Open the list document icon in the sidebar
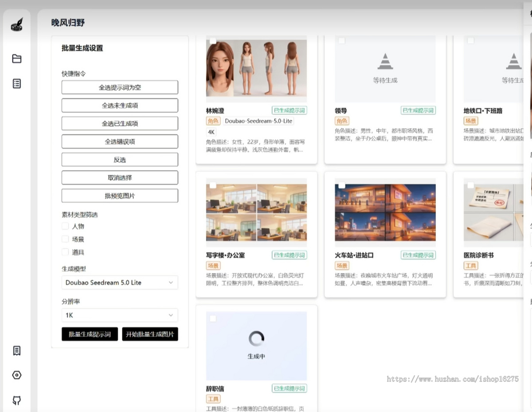 (x=17, y=83)
